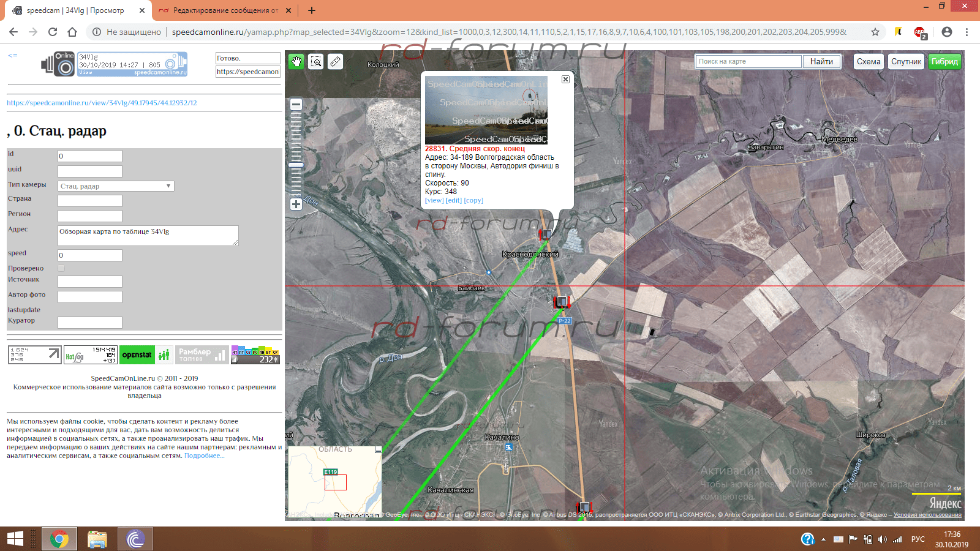This screenshot has width=980, height=551.
Task: Switch map to Спутник view
Action: click(906, 61)
